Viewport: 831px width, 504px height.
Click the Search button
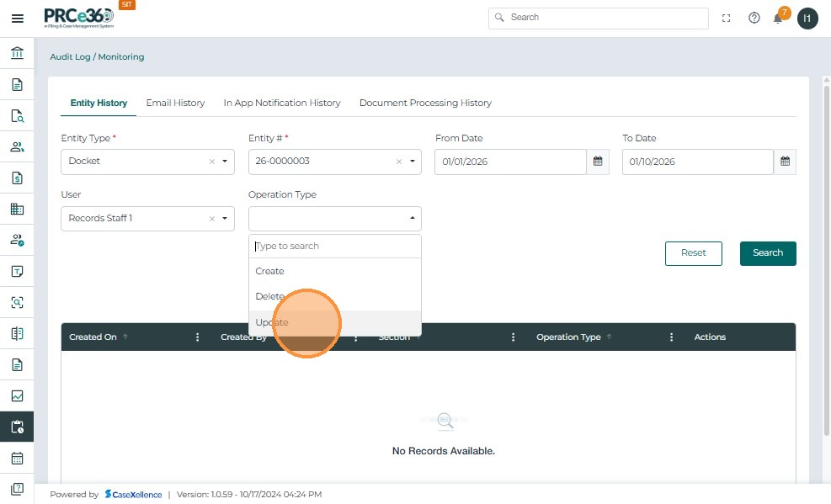pos(768,253)
